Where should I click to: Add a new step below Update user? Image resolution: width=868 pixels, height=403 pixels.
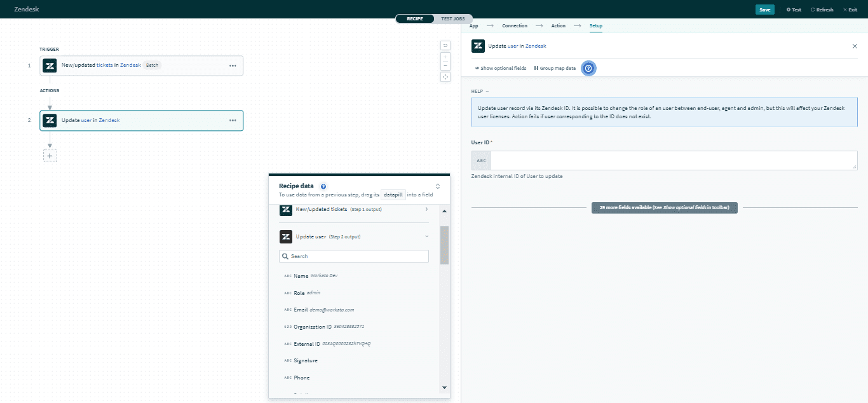(x=50, y=154)
